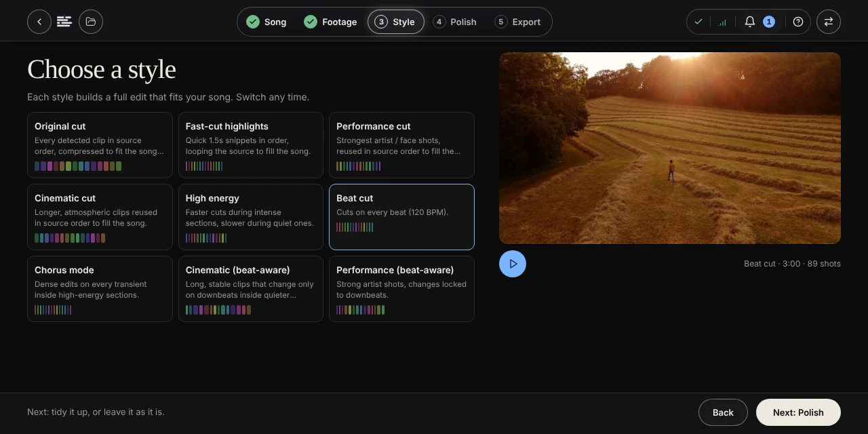Select Cinematic (beat-aware) style card
868x434 pixels.
point(251,289)
